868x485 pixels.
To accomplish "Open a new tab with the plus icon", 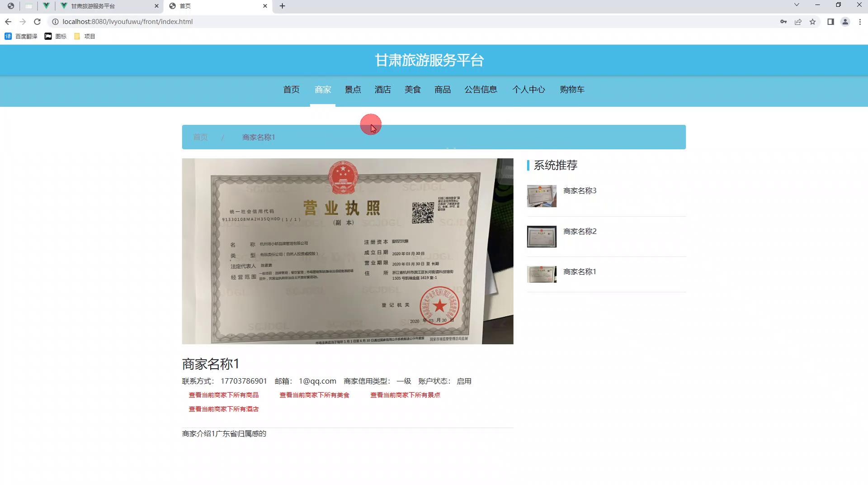I will [x=282, y=6].
